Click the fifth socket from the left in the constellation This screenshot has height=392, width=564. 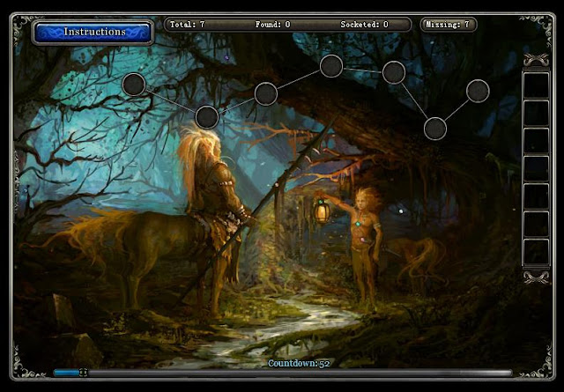(394, 72)
